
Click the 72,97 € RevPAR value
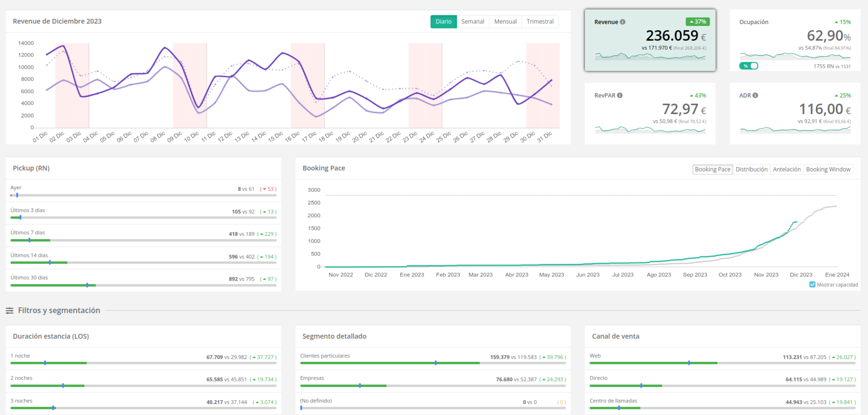[684, 109]
